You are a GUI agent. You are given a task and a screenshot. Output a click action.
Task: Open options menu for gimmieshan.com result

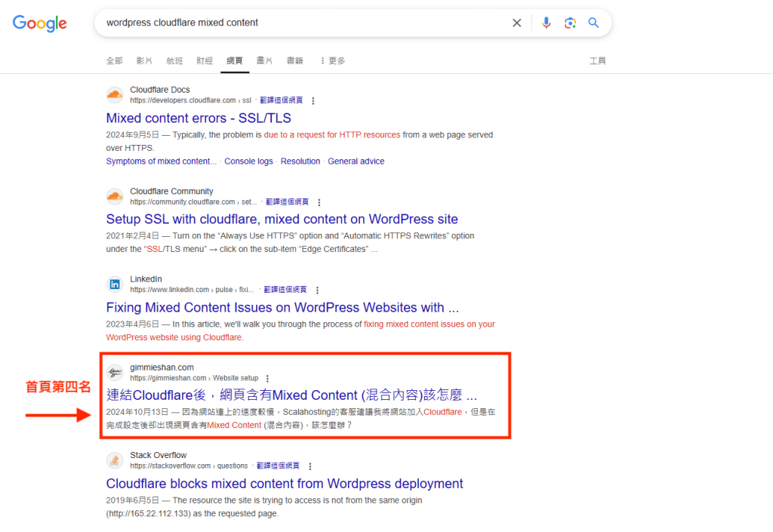click(267, 378)
